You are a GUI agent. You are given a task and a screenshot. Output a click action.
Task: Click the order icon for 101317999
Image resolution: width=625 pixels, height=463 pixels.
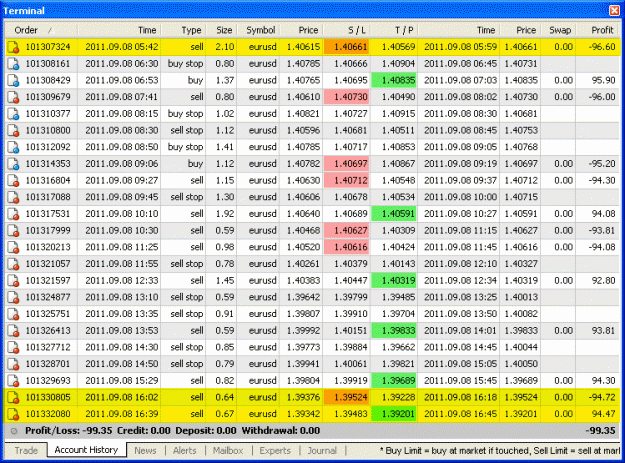13,231
